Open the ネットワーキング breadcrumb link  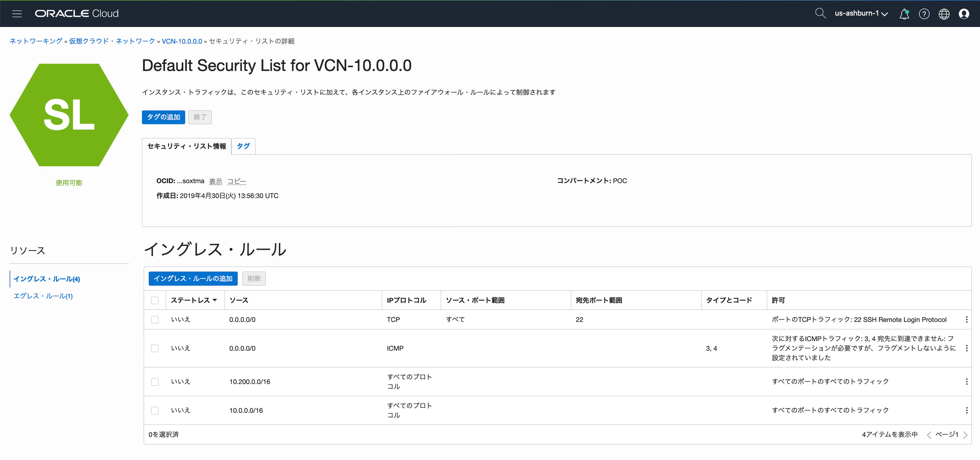point(36,41)
